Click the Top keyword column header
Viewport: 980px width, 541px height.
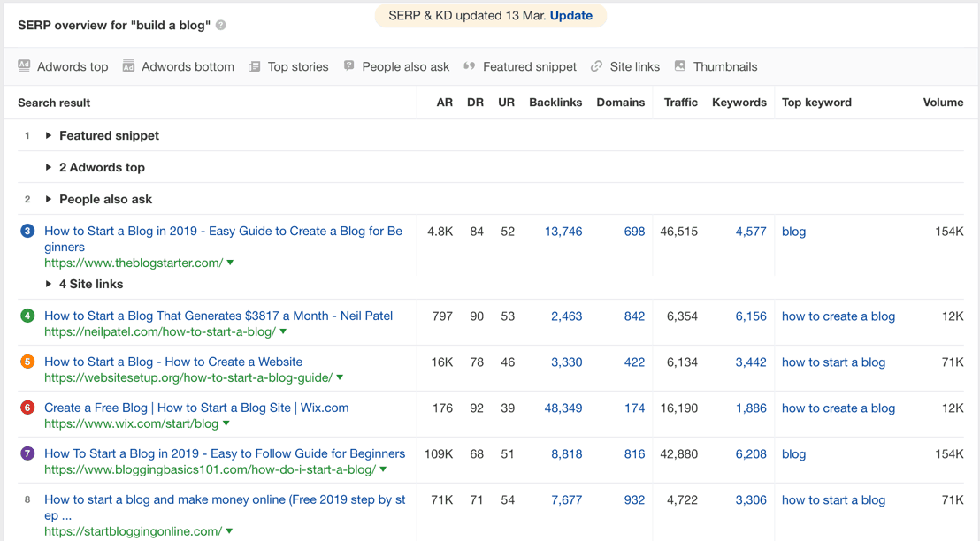click(816, 103)
